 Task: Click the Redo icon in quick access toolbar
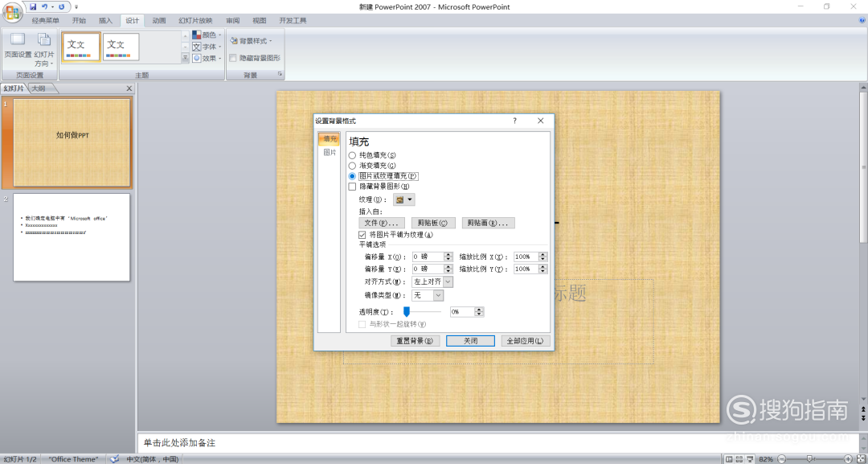coord(61,7)
